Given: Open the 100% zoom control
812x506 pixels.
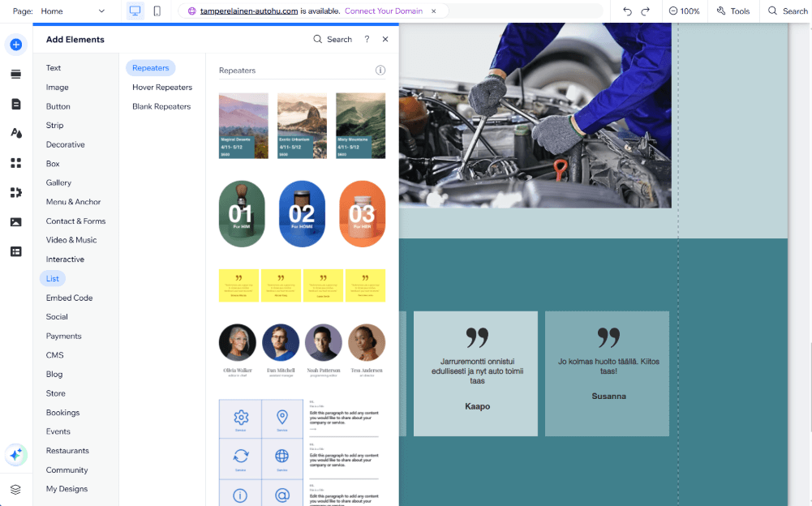Looking at the screenshot, I should tap(684, 11).
